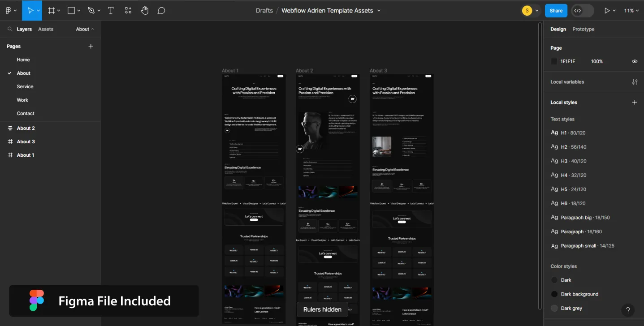Select the About 3 frame label
Image resolution: width=644 pixels, height=326 pixels.
click(x=378, y=71)
